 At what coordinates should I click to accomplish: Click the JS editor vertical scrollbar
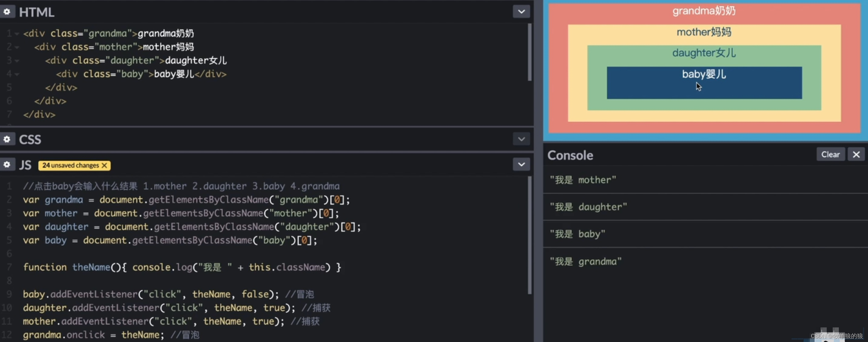coord(530,235)
